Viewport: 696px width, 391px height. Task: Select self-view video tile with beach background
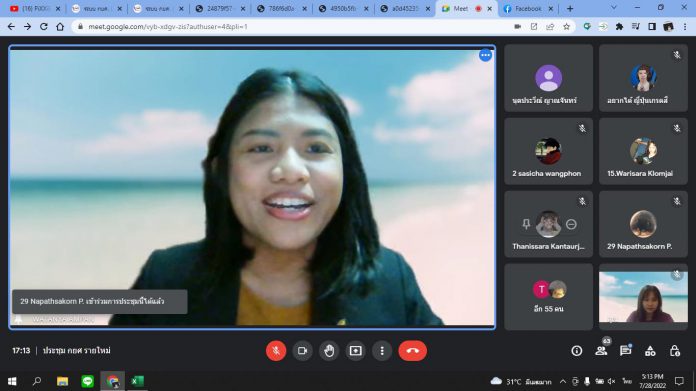(x=643, y=297)
